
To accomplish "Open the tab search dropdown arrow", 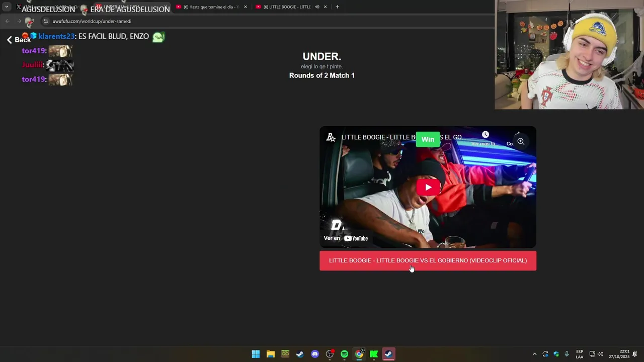I will [x=7, y=7].
